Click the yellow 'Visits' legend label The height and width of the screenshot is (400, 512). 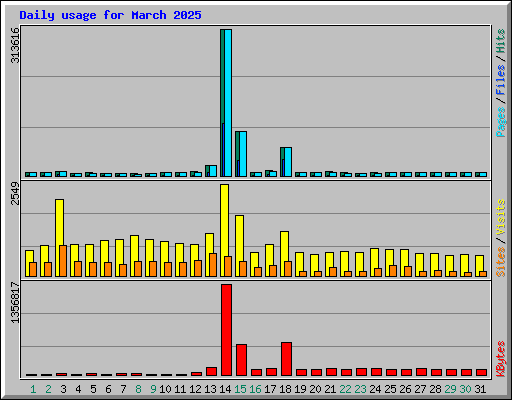click(x=501, y=218)
